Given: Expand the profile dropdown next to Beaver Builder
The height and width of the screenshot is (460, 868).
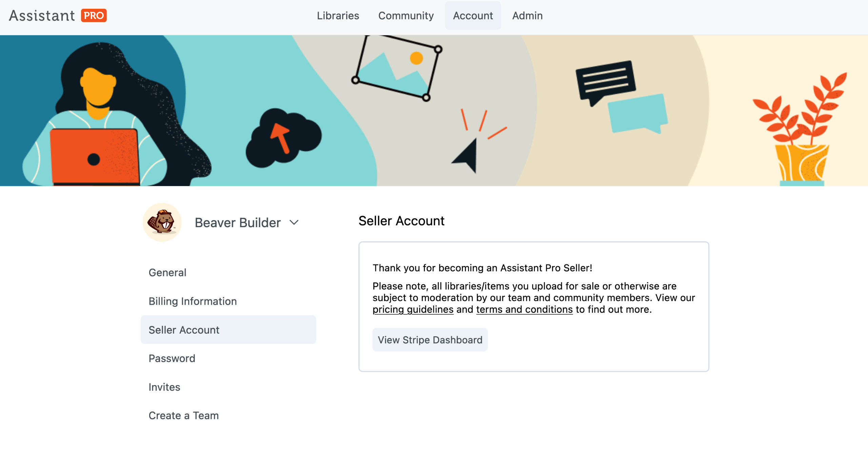Looking at the screenshot, I should 294,223.
